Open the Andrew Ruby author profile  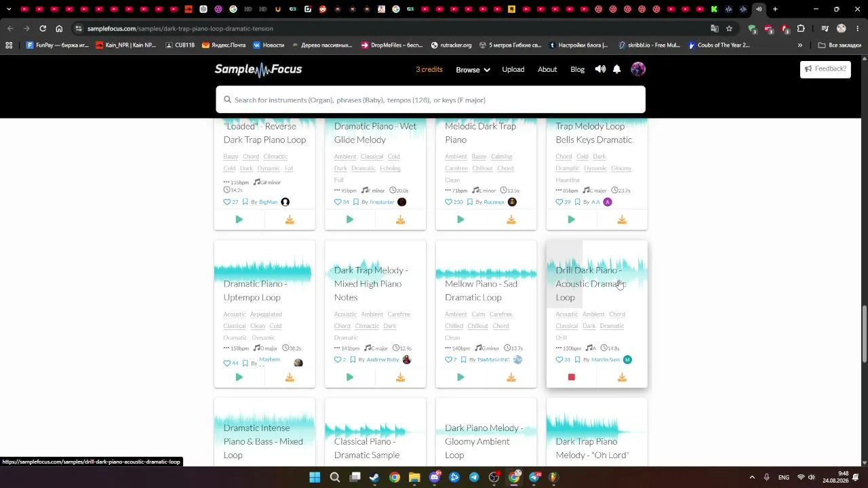coord(382,359)
